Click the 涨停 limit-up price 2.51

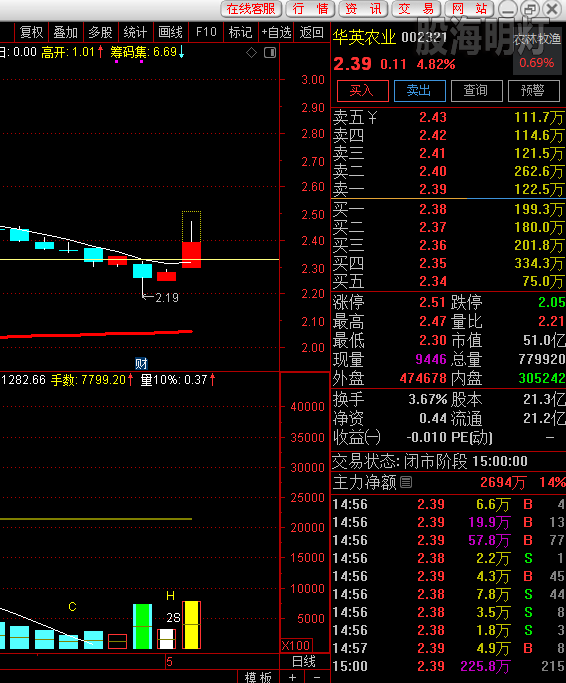point(432,302)
